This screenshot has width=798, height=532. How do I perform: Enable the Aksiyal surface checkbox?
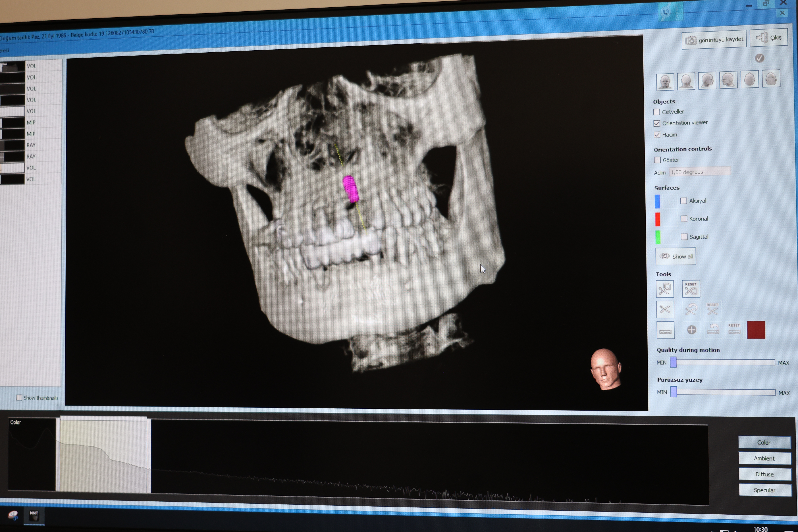pyautogui.click(x=684, y=201)
